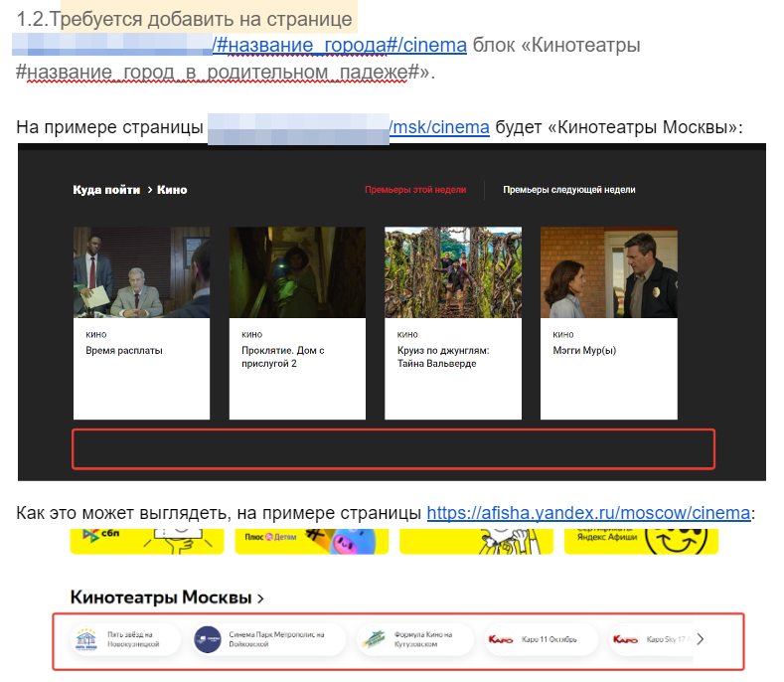784x682 pixels.
Task: Click the 'Время расплаты' card title
Action: tap(124, 350)
